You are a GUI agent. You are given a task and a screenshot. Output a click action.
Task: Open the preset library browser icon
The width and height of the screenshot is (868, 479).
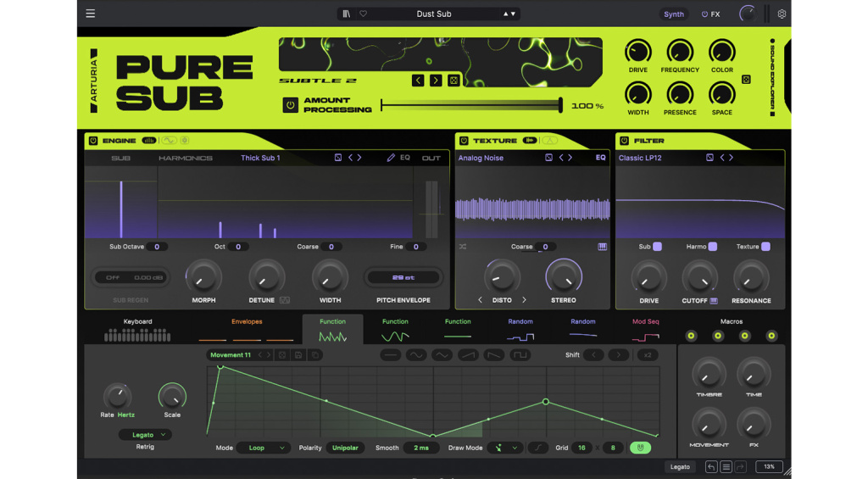[347, 14]
